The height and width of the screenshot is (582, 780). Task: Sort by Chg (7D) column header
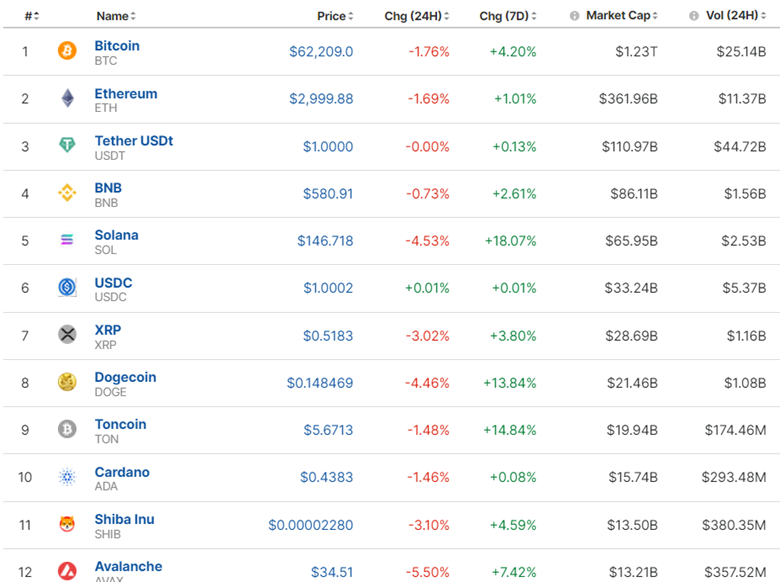[x=506, y=16]
